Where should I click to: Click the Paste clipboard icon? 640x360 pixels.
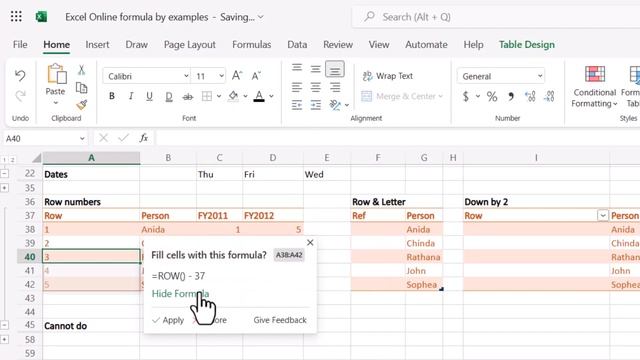click(57, 74)
